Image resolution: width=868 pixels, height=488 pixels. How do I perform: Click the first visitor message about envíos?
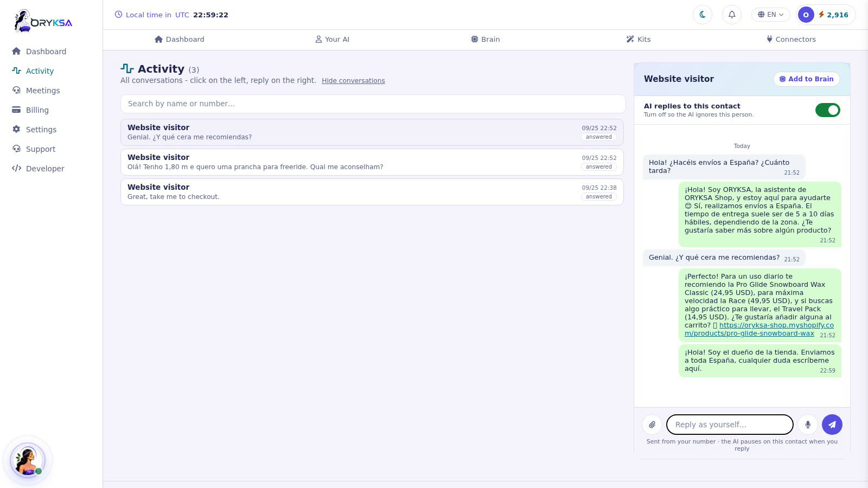pyautogui.click(x=724, y=166)
